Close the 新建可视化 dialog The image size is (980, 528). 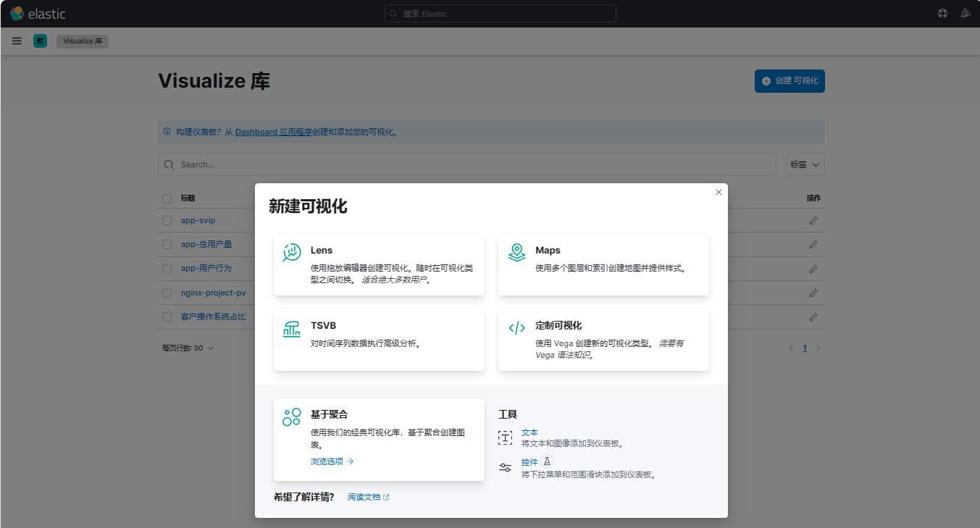(719, 192)
